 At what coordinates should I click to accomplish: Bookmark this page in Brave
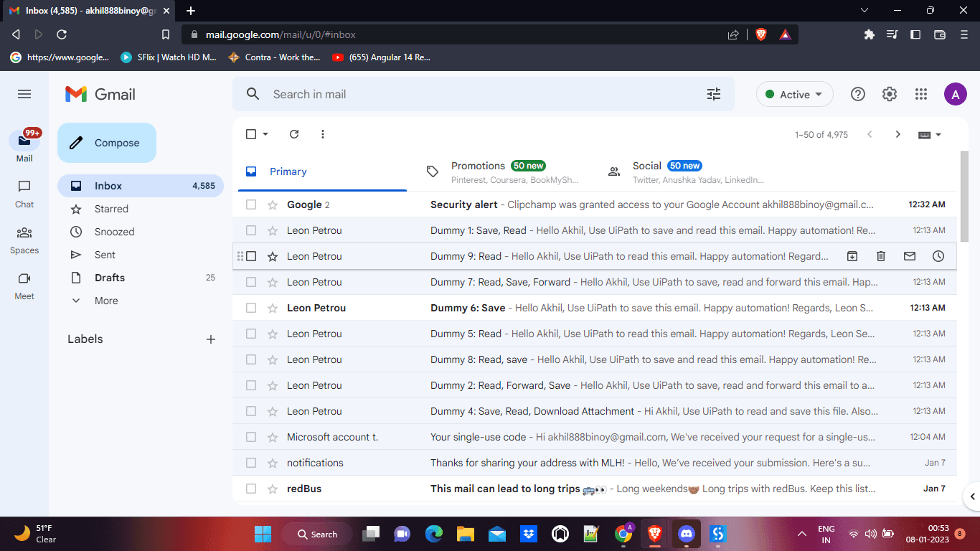click(x=166, y=34)
